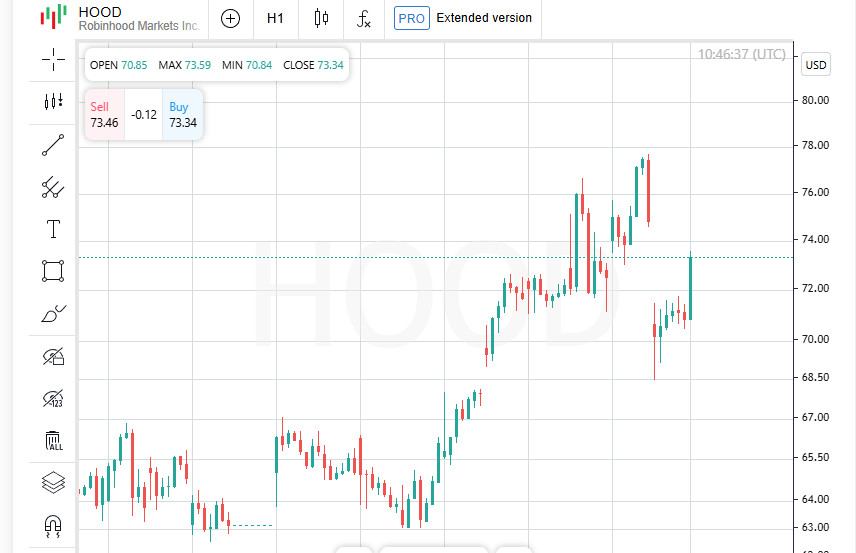Image resolution: width=856 pixels, height=553 pixels.
Task: Click the 10:46:37 (UTC) clock
Action: coord(741,54)
